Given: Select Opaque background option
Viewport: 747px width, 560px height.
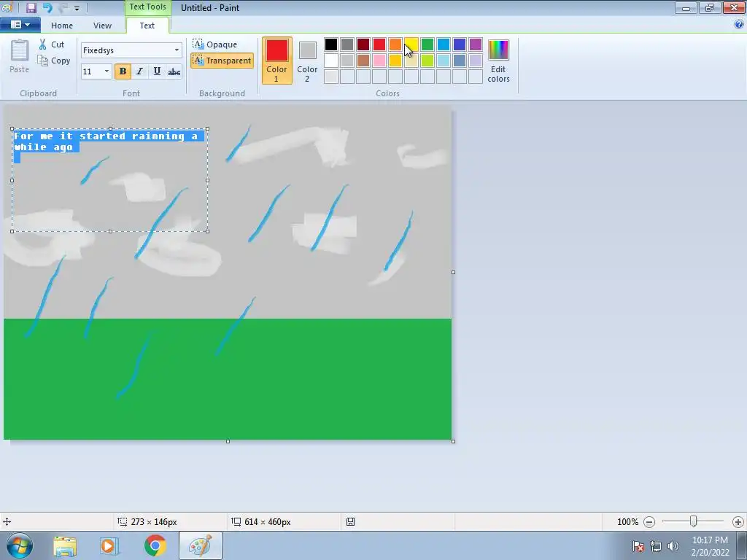Looking at the screenshot, I should click(x=215, y=44).
